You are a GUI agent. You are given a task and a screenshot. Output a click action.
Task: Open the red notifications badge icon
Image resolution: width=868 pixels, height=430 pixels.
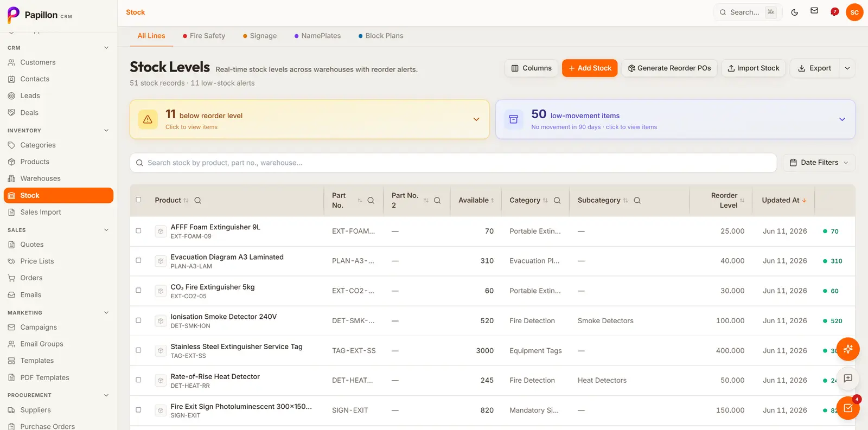click(x=835, y=12)
